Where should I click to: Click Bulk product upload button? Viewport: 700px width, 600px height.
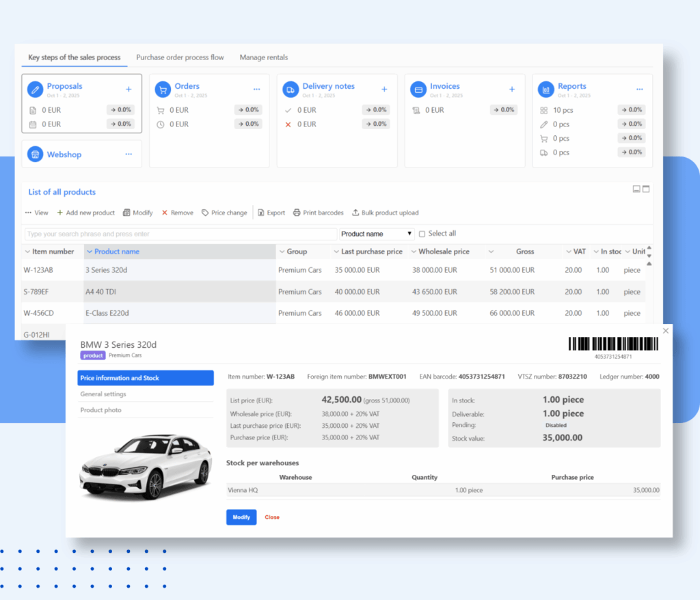(385, 213)
